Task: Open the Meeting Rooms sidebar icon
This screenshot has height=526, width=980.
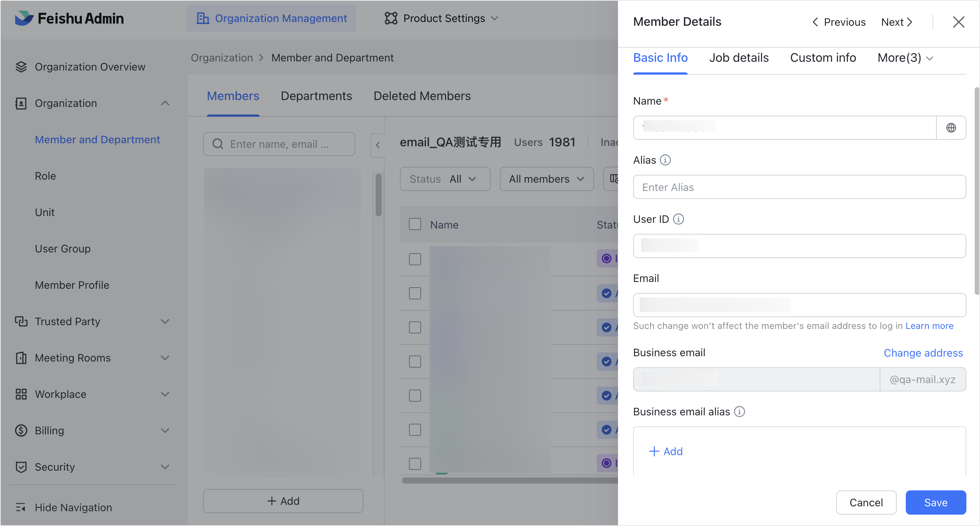Action: (21, 358)
